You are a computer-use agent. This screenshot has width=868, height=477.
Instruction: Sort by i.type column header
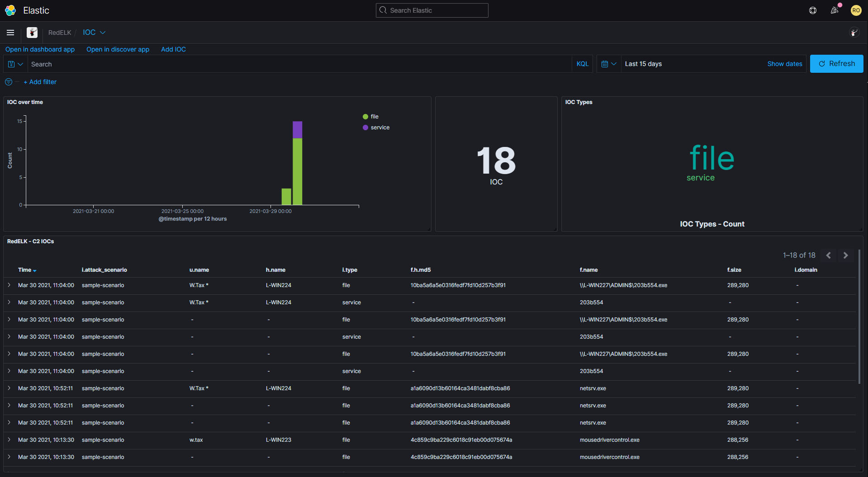350,270
